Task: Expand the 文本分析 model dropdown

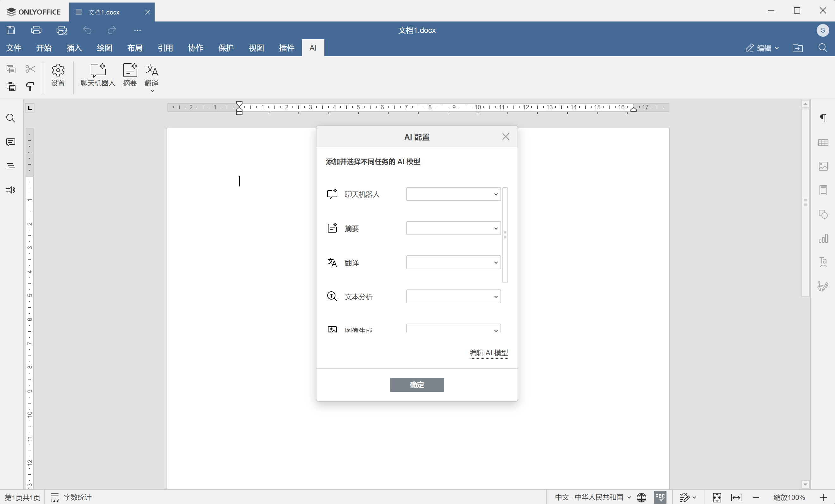Action: 453,297
